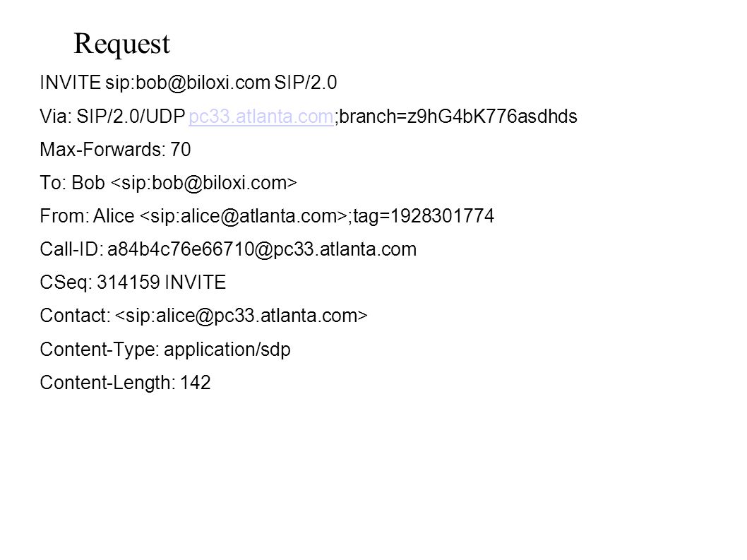Click the tag=1928301774 parameter
Image resolution: width=747 pixels, height=560 pixels.
[x=424, y=217]
